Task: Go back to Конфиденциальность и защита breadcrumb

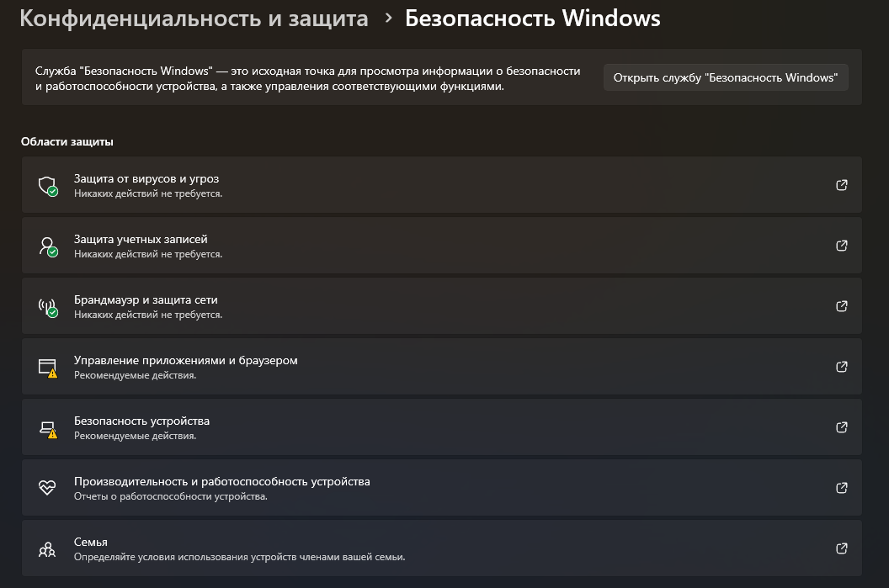Action: click(194, 19)
